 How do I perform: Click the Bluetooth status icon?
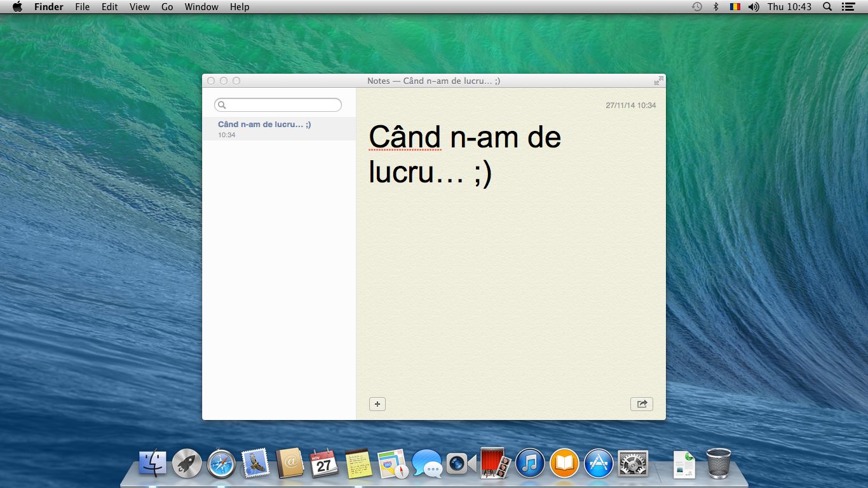(x=715, y=7)
